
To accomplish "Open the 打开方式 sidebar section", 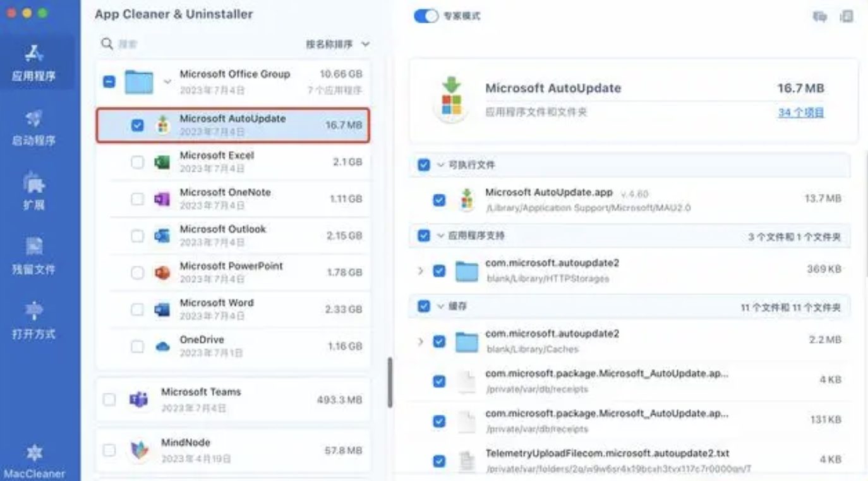I will point(34,321).
